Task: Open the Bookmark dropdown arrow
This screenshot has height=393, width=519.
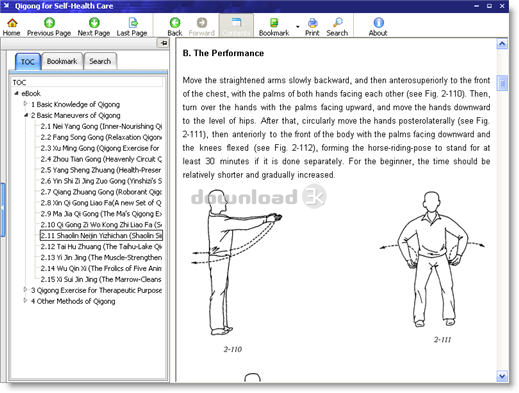Action: tap(297, 27)
